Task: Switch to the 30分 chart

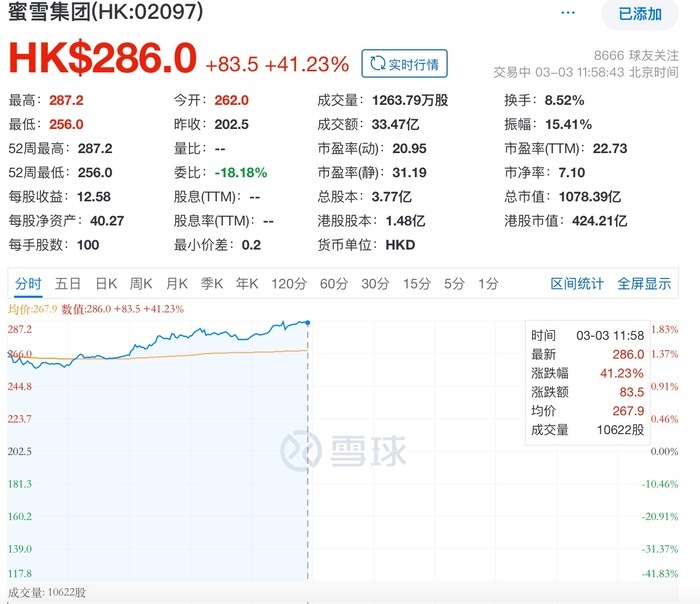Action: click(375, 283)
